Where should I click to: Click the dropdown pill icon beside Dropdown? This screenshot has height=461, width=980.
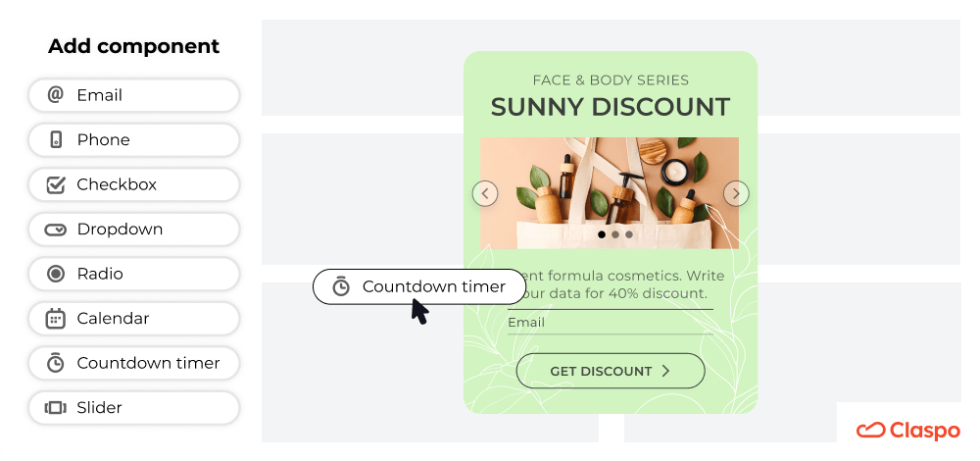click(x=56, y=230)
